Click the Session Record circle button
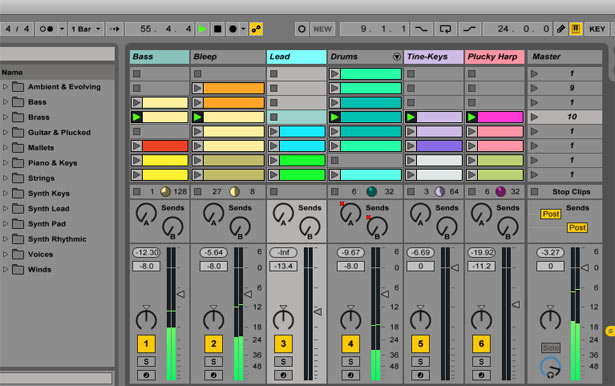Screen dimensions: 615x386 click(302, 29)
